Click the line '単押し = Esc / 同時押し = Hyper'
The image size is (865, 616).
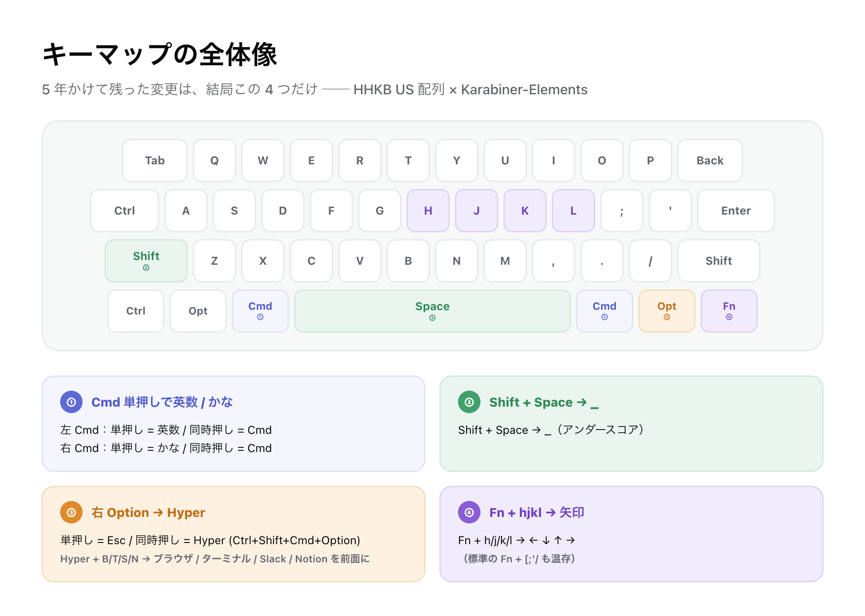[210, 540]
